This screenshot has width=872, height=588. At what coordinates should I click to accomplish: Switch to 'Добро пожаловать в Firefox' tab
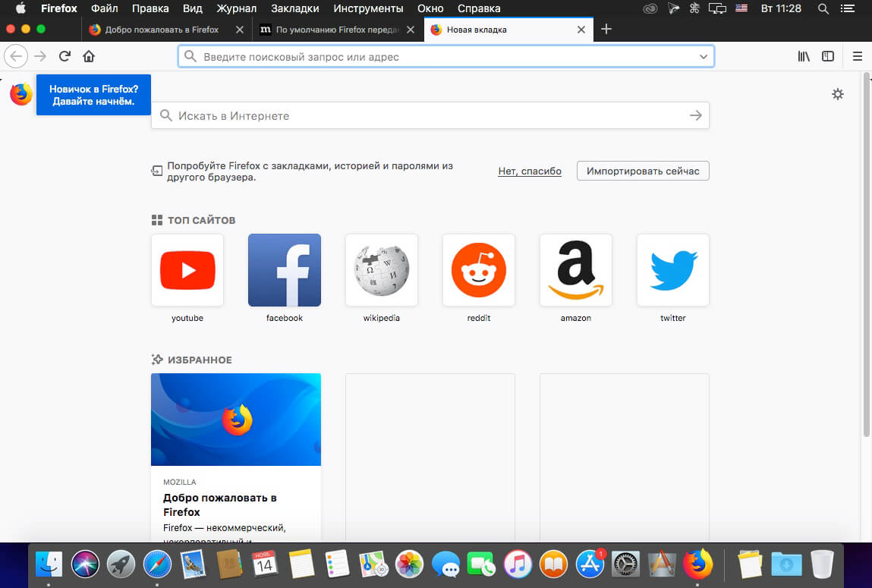162,30
